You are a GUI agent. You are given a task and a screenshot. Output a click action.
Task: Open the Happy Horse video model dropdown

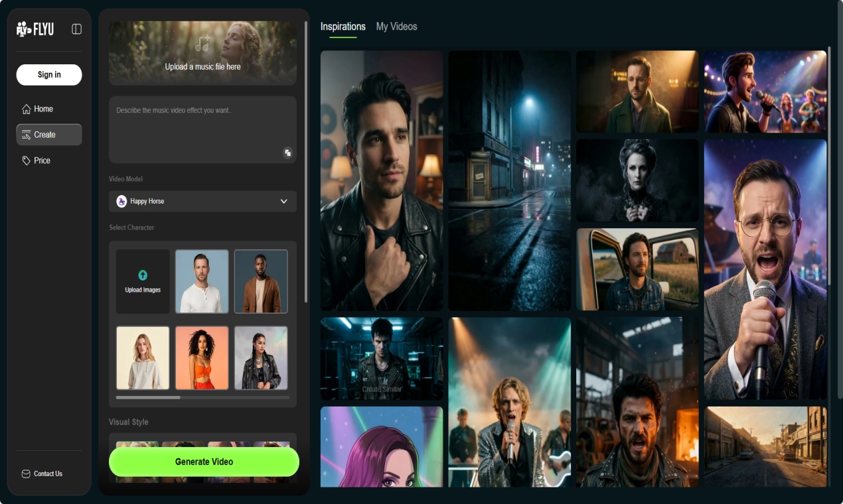(x=203, y=201)
